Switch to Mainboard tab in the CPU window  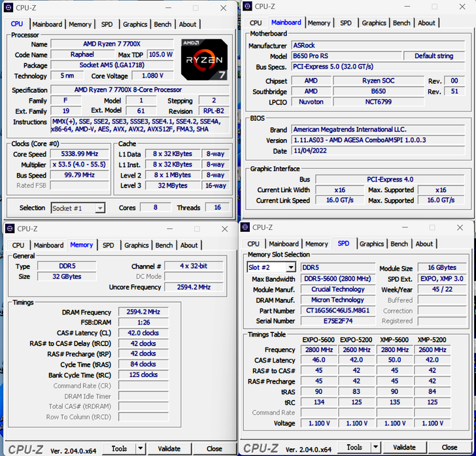point(47,24)
